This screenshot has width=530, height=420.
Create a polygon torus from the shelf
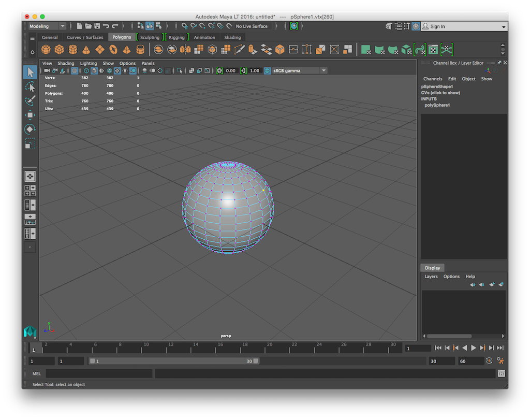[x=113, y=50]
